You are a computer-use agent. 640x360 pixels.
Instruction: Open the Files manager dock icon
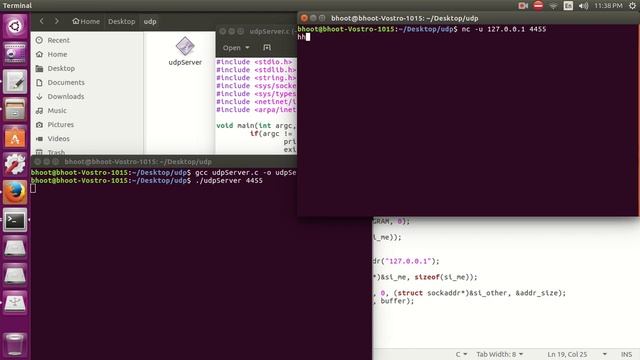click(x=15, y=109)
